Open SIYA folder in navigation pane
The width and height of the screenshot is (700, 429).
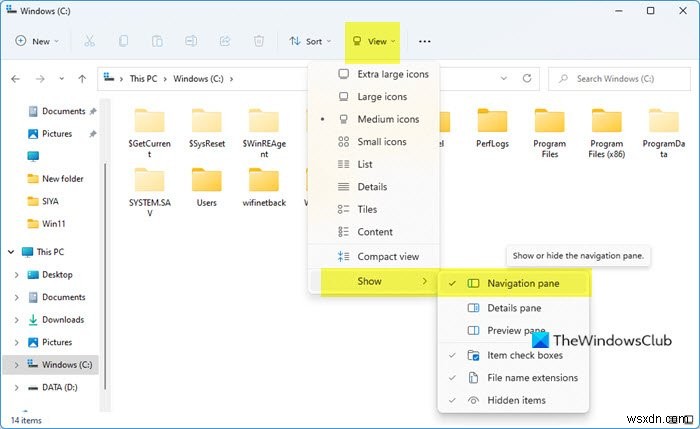click(43, 201)
